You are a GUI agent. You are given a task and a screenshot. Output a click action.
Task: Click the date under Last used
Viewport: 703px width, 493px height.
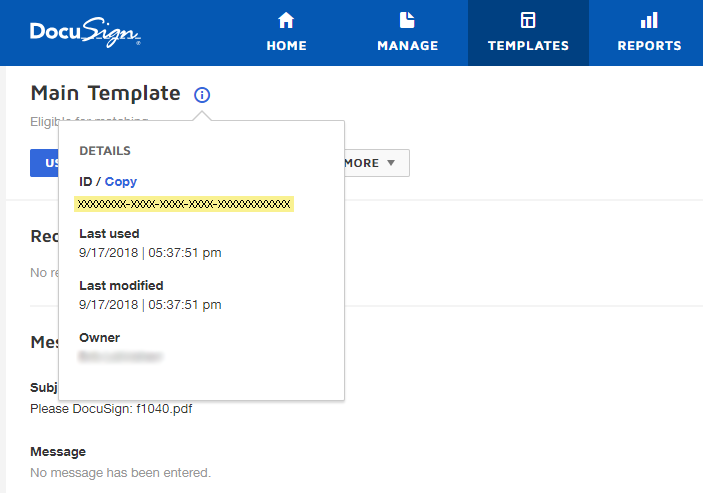click(x=150, y=253)
